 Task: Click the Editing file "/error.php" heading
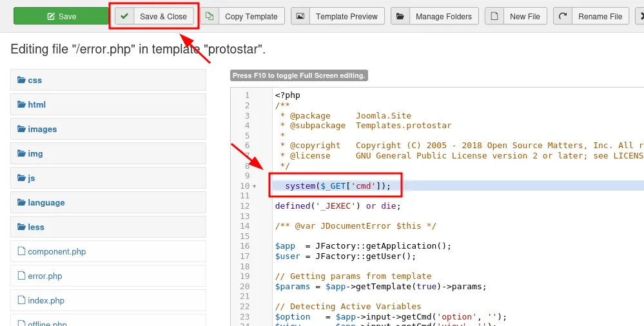coord(138,49)
